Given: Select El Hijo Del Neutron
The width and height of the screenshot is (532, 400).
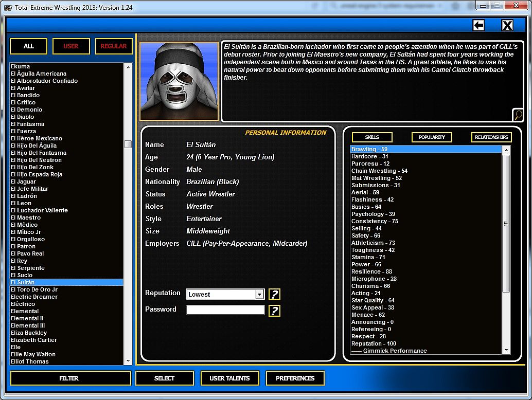Looking at the screenshot, I should [x=66, y=160].
